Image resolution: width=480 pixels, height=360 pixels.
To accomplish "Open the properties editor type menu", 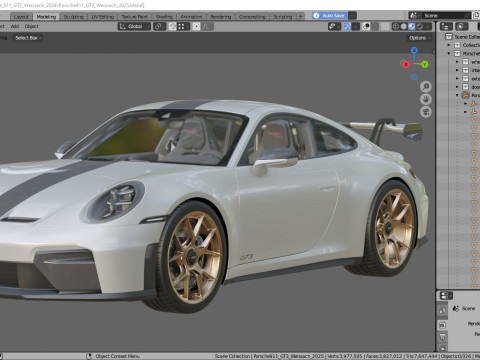I will (446, 296).
